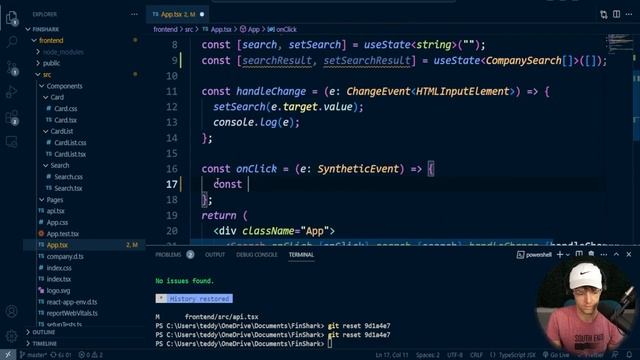
Task: Switch to the DEBUG CONSOLE tab
Action: 257,255
